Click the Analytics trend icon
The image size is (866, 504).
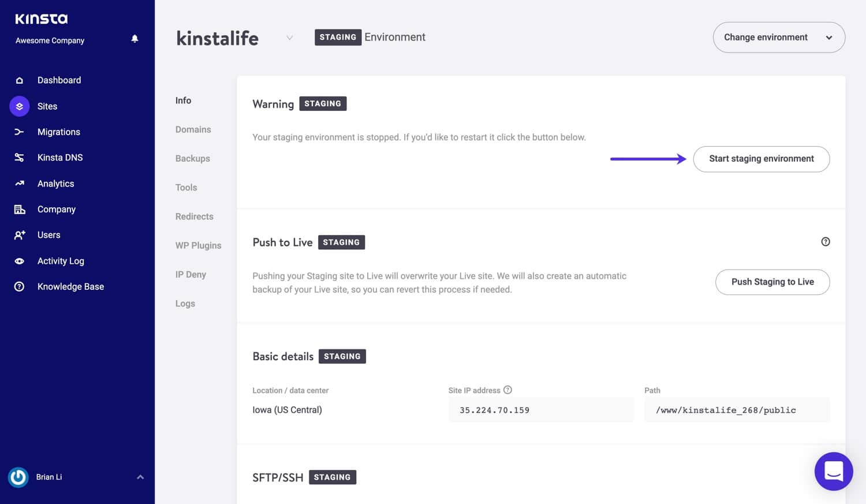point(20,184)
